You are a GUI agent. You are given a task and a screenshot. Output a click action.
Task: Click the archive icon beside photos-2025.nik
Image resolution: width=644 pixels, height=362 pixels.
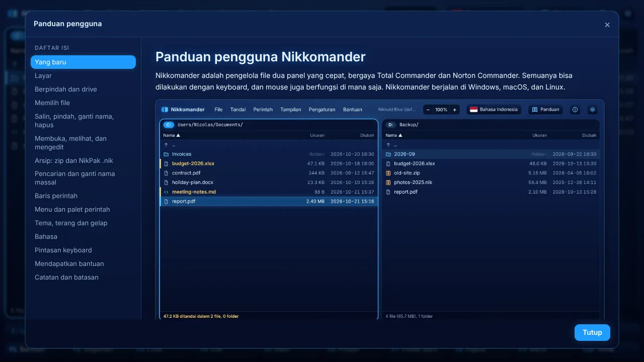[x=388, y=183]
